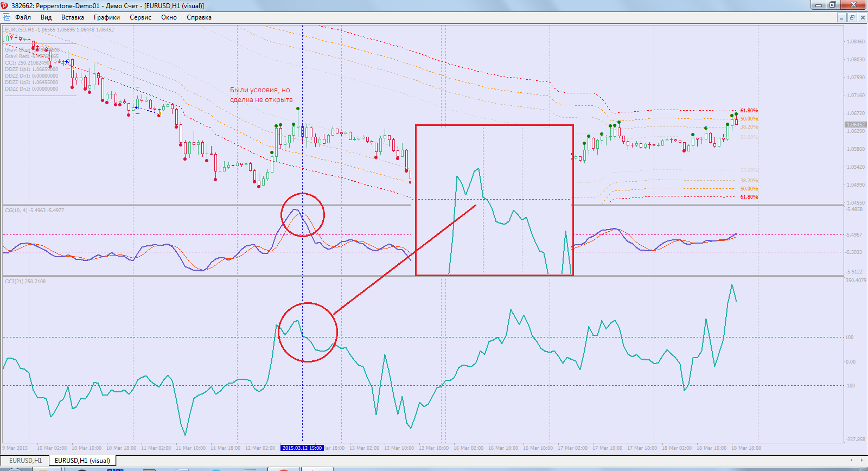Click the EURUSD,H1 OHLC header in the chart
The height and width of the screenshot is (471, 868).
click(x=60, y=30)
